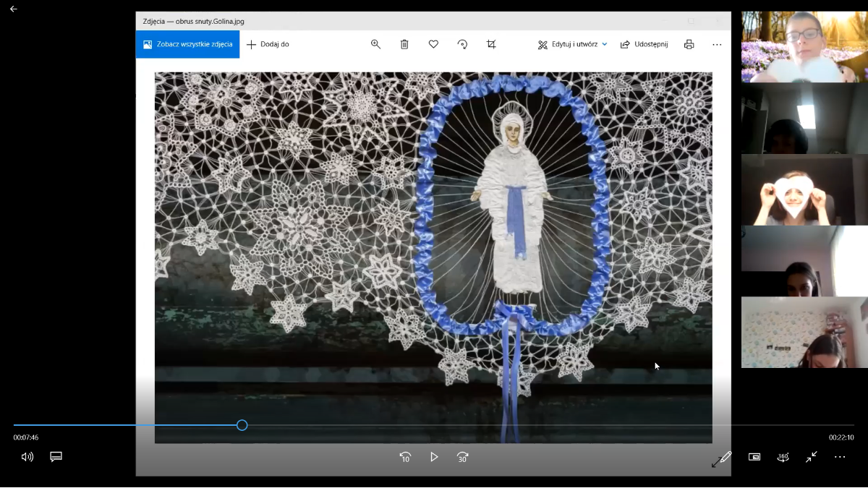This screenshot has width=868, height=488.
Task: Rotate the photo
Action: [462, 44]
